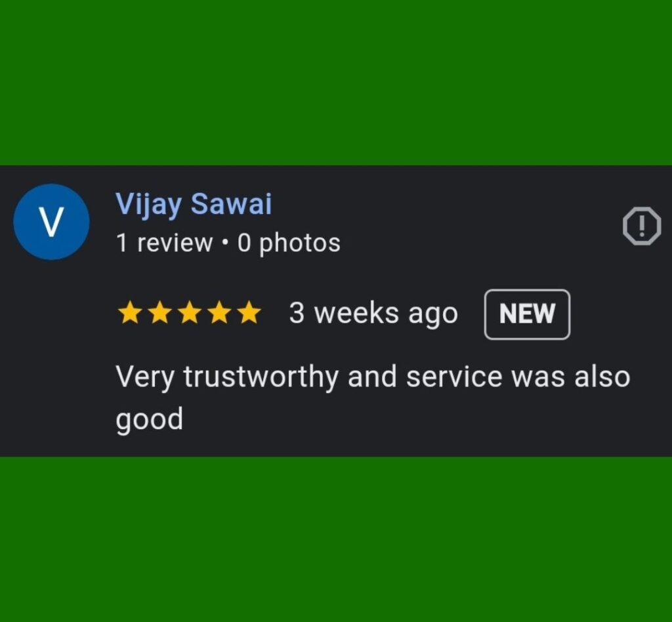The height and width of the screenshot is (622, 672).
Task: Click the 'Very trustworthy and service' review text
Action: coord(308,377)
